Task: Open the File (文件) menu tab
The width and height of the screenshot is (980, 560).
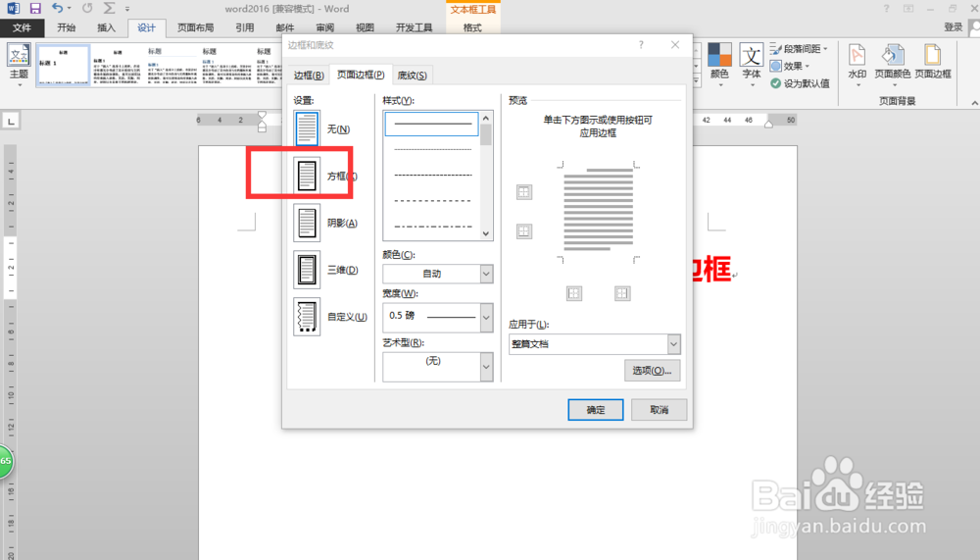Action: tap(22, 27)
